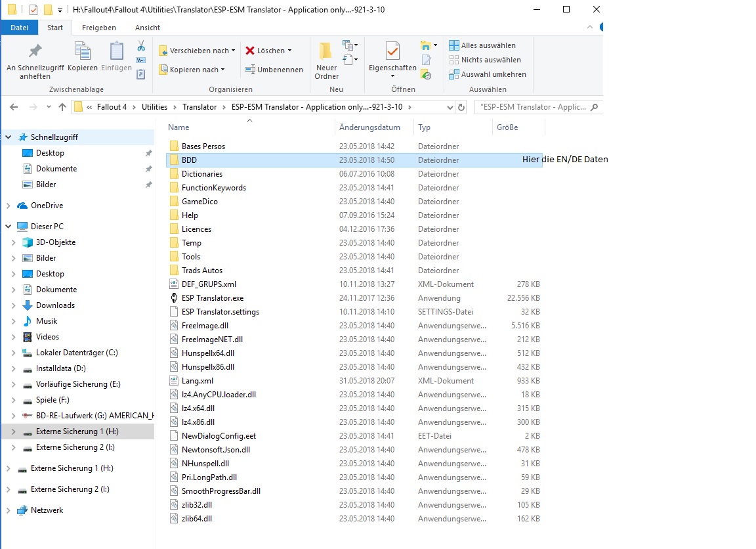Click the scissors cut icon
756x549 pixels.
click(x=140, y=46)
